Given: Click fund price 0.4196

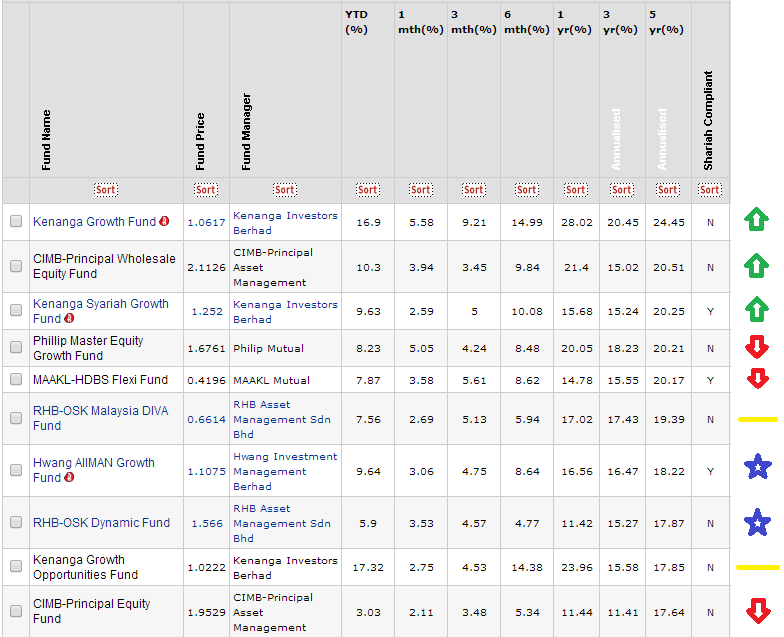Looking at the screenshot, I should [206, 380].
